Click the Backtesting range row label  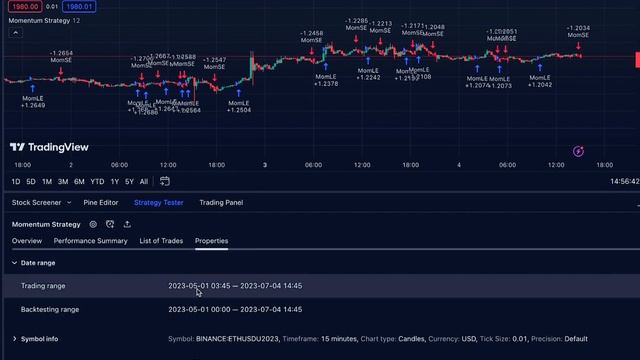click(50, 309)
